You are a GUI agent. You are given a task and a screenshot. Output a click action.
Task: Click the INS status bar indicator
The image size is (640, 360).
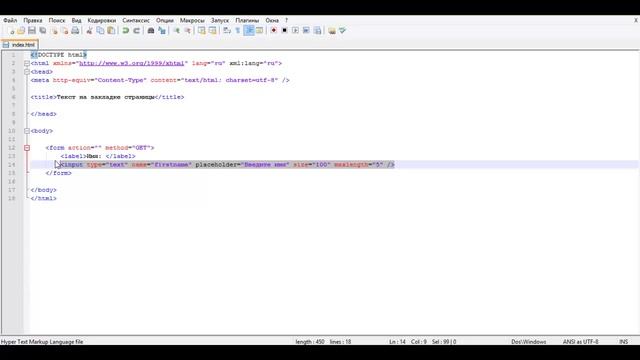(x=624, y=342)
